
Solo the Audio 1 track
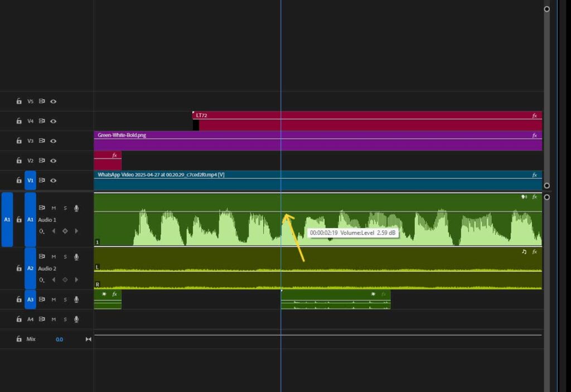(x=65, y=207)
